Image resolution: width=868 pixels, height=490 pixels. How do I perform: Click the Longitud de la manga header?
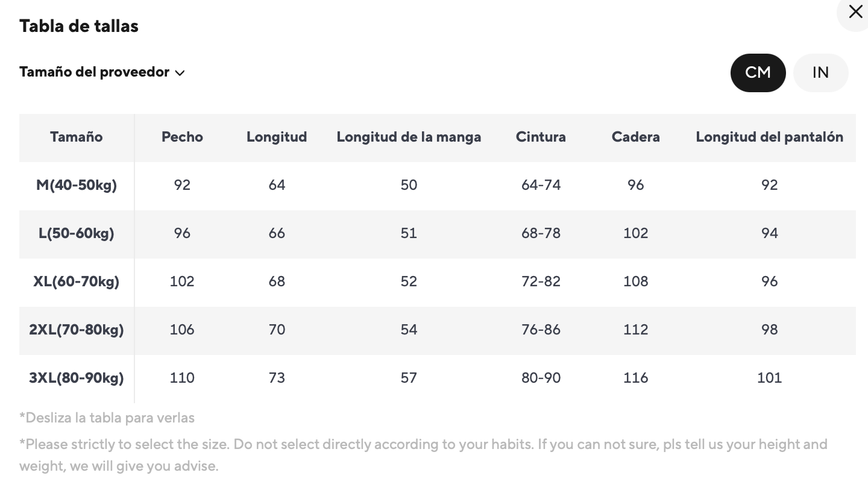[x=409, y=137]
